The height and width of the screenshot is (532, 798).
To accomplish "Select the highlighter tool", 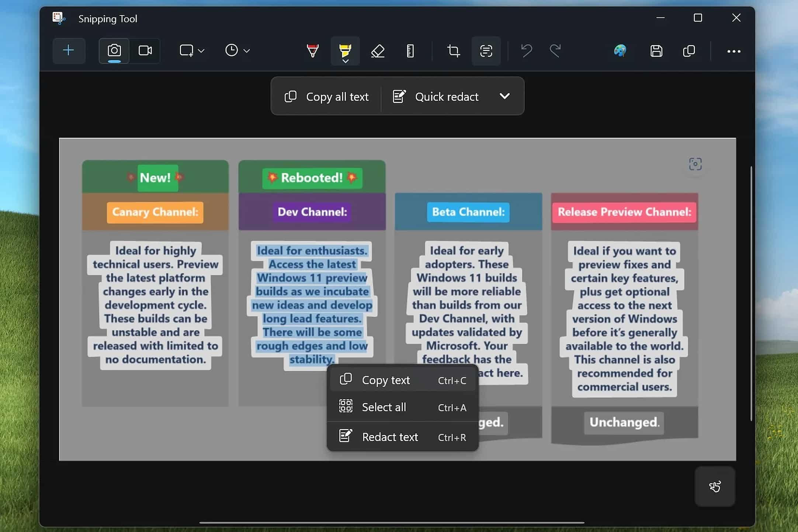I will click(x=345, y=50).
